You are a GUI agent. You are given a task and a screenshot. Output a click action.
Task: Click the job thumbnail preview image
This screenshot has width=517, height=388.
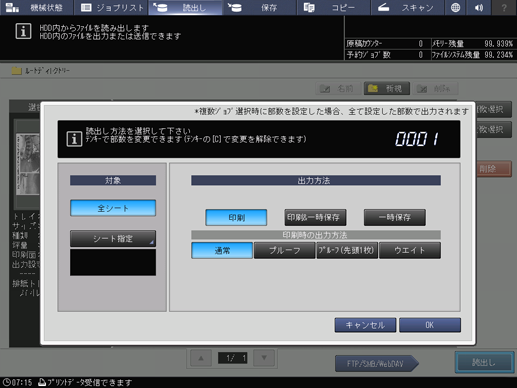click(x=28, y=164)
